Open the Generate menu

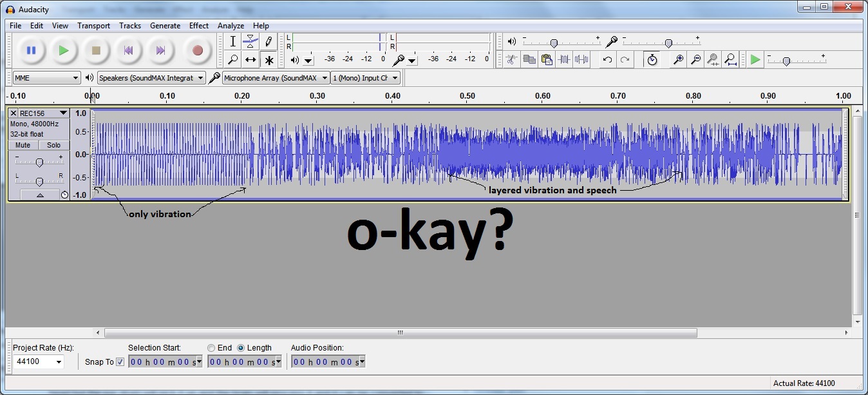click(x=165, y=26)
